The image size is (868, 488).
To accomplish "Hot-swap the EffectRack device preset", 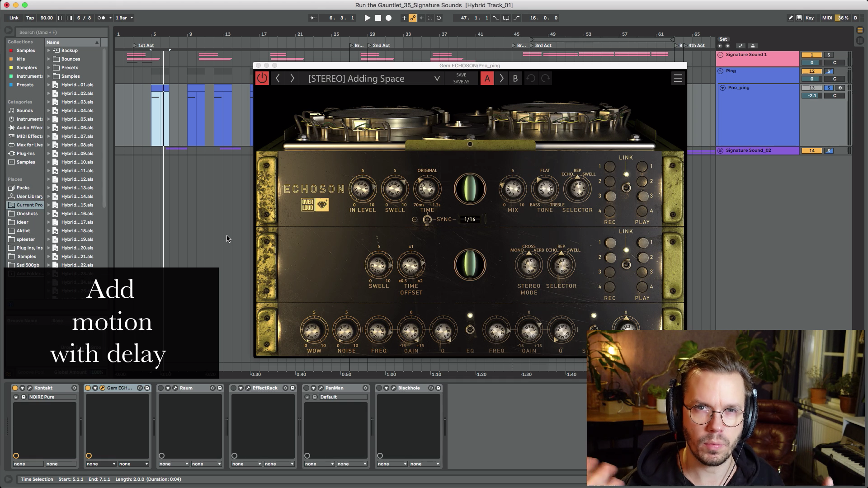I will 286,388.
